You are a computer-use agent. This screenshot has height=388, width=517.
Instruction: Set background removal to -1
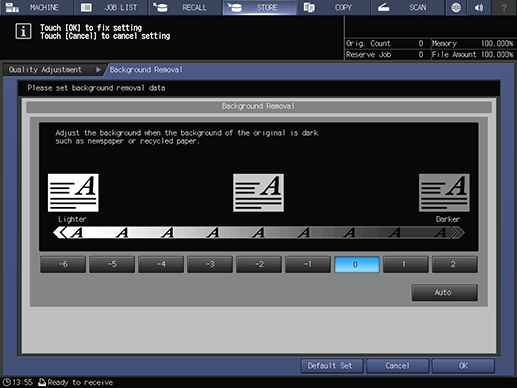click(308, 264)
